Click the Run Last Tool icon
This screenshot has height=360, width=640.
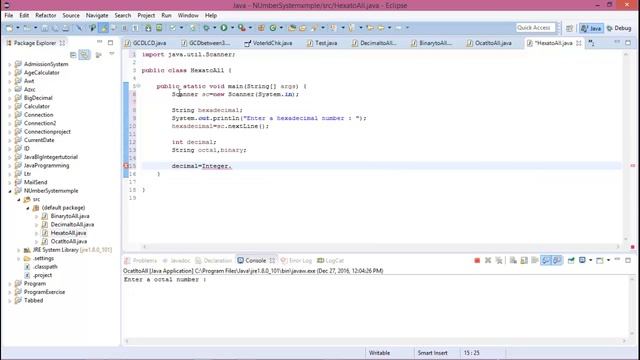click(x=242, y=28)
